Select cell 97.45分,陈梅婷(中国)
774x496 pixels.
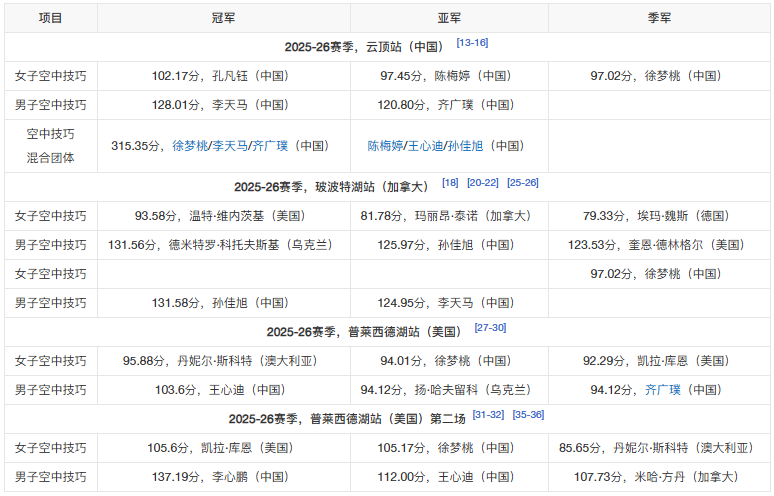(x=449, y=76)
